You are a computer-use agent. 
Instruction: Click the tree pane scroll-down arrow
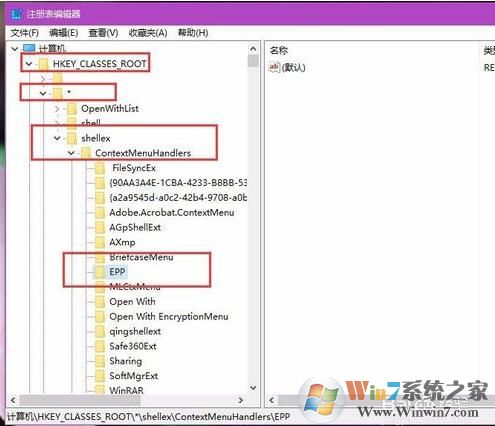click(x=253, y=388)
